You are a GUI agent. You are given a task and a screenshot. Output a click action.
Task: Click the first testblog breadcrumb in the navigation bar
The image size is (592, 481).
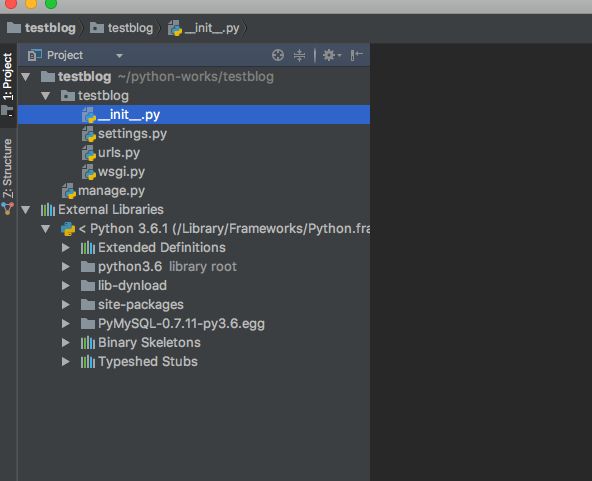[42, 28]
